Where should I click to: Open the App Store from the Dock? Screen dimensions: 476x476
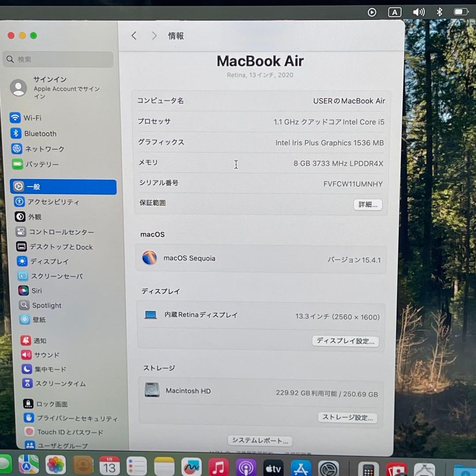click(301, 466)
